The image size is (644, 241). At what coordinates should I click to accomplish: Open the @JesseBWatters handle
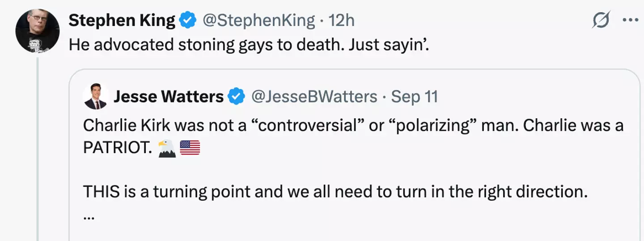coord(314,97)
